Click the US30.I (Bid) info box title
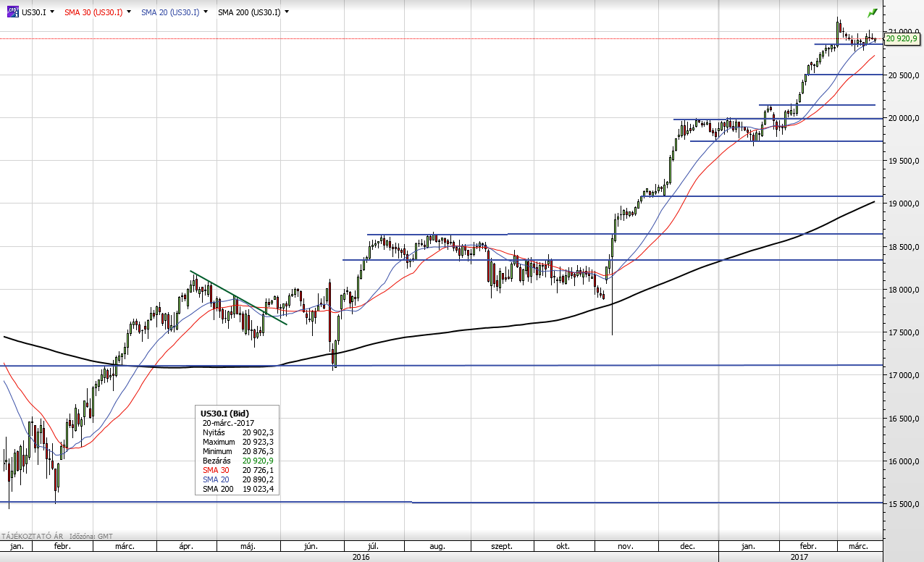Screen dimensions: 924x562 pyautogui.click(x=224, y=414)
